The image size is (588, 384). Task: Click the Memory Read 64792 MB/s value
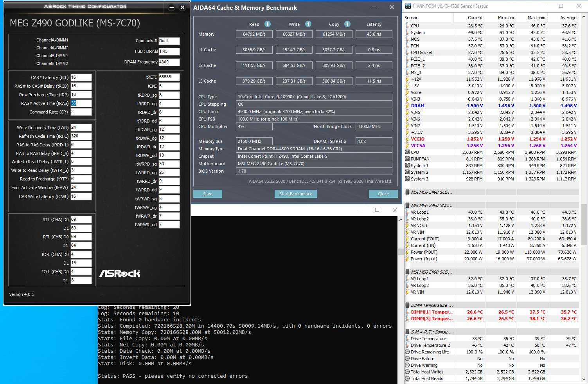click(x=254, y=34)
